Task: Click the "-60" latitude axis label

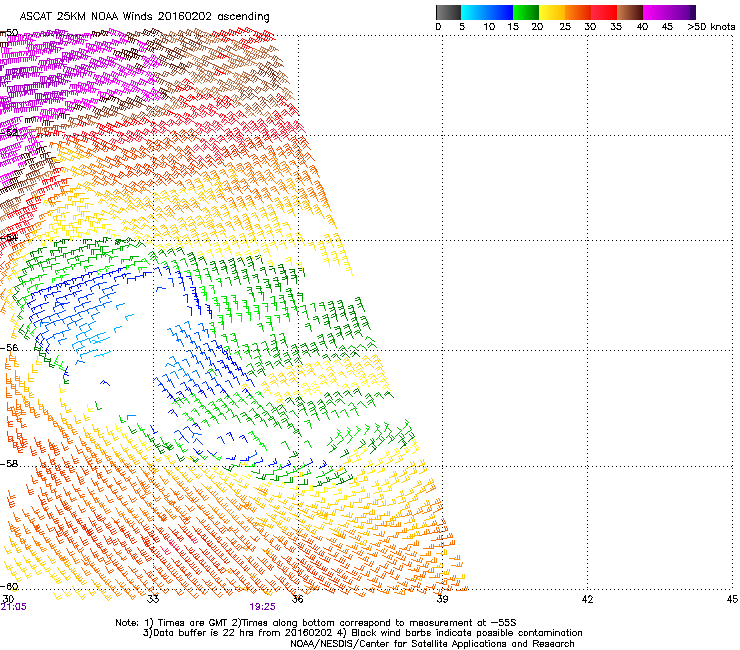Action: [9, 587]
